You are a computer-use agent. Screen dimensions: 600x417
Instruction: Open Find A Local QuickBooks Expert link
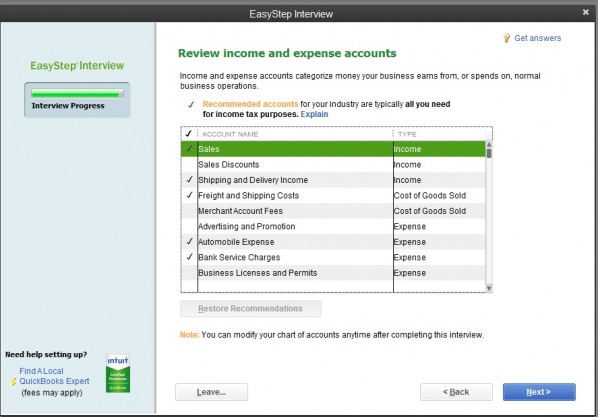(x=54, y=376)
